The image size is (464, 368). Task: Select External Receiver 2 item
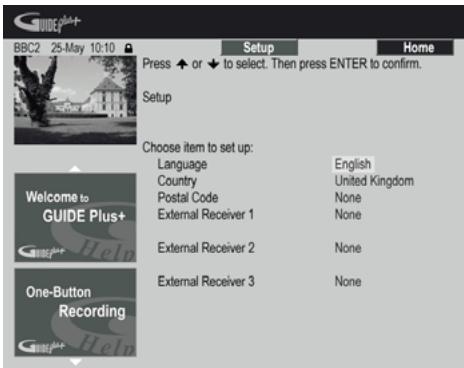pyautogui.click(x=206, y=248)
